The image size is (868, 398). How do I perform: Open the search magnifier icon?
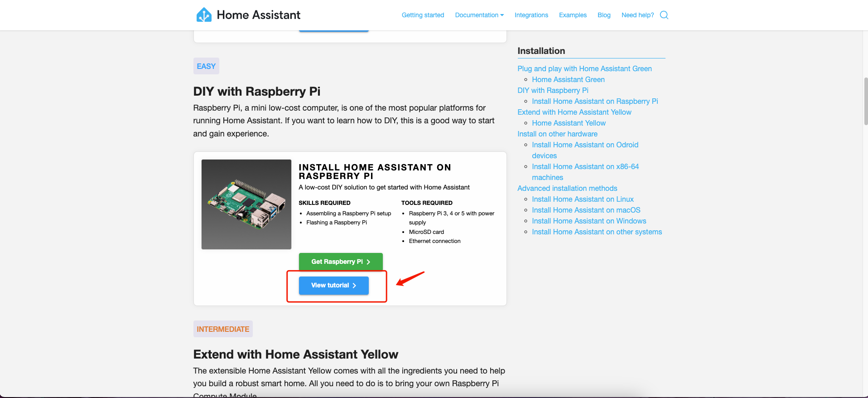coord(664,15)
